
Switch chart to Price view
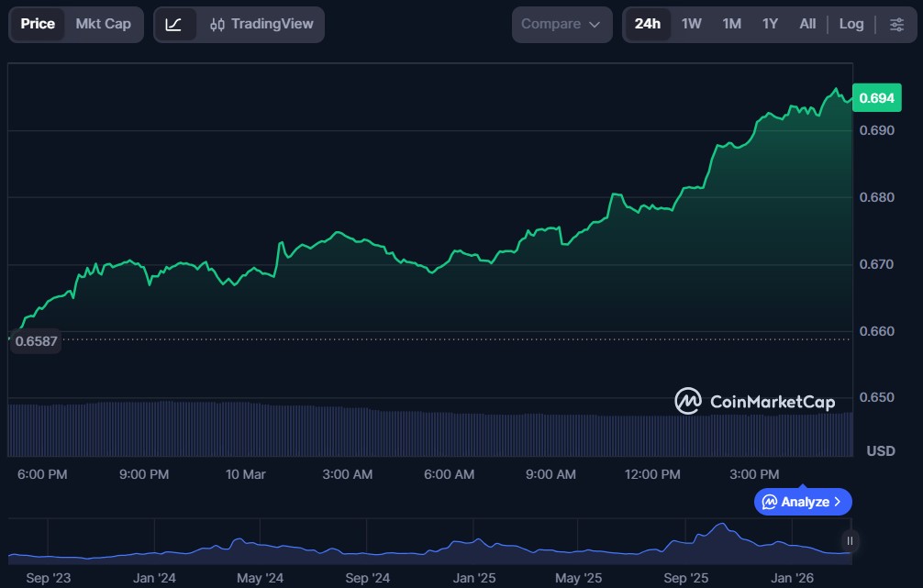click(x=38, y=25)
